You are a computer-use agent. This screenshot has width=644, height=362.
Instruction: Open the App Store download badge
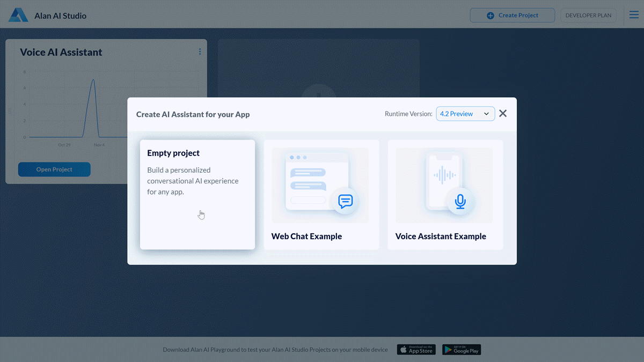pyautogui.click(x=416, y=350)
